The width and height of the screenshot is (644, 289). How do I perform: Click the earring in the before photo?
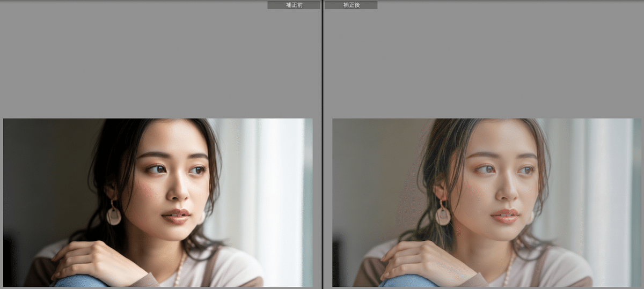114,214
